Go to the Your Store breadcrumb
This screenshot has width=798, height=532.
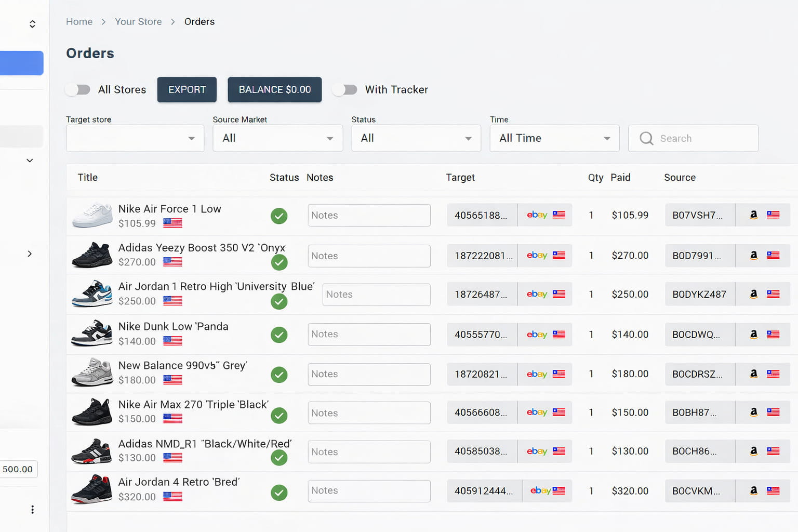138,21
